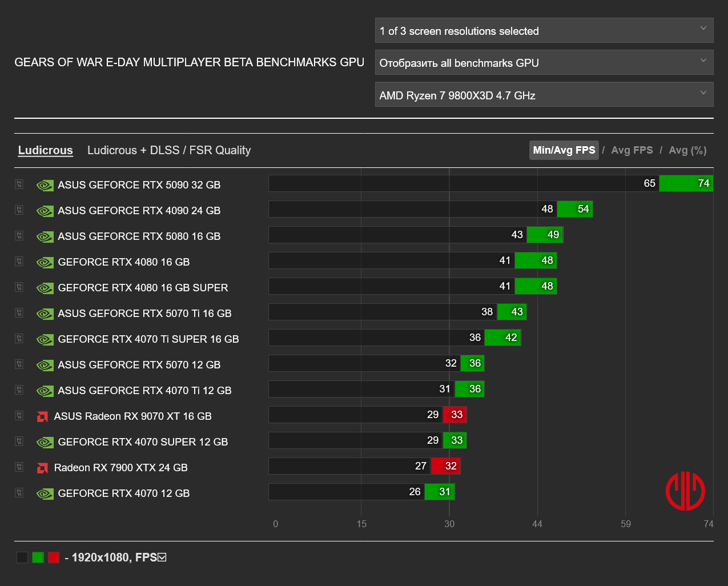Click the small icon left of RTX 5080 row
This screenshot has height=586, width=728.
(19, 235)
